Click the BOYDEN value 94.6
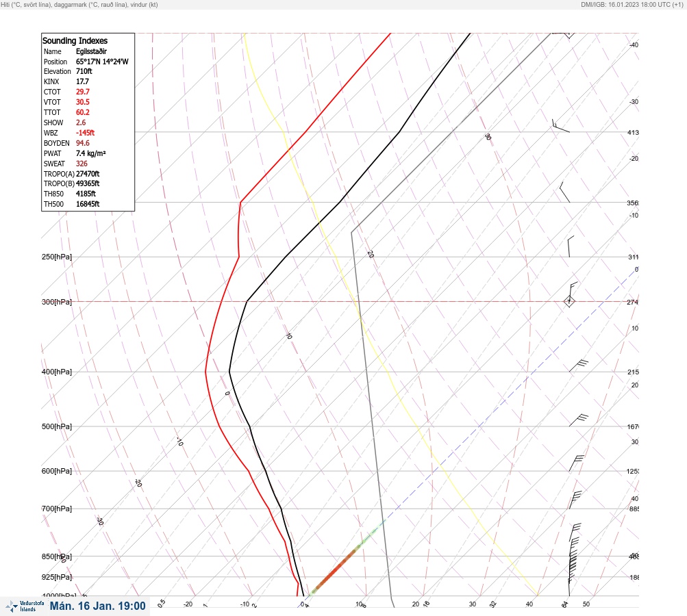Screen dimensions: 687x616 click(x=83, y=143)
